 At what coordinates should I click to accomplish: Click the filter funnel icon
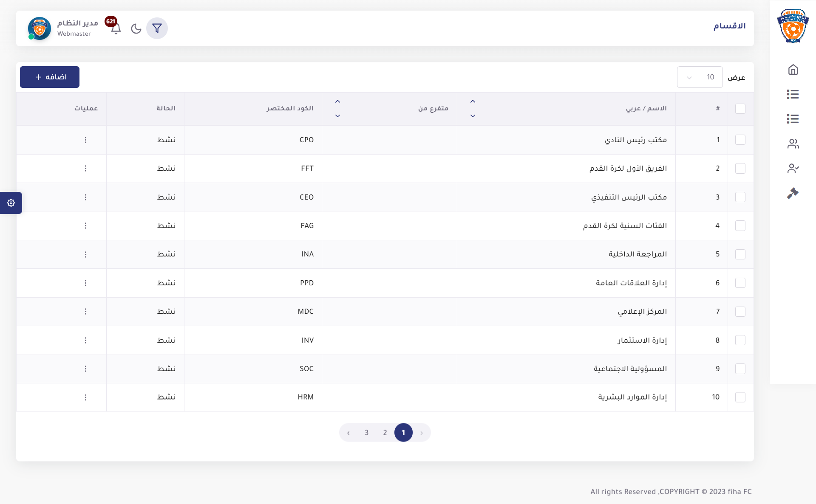(x=157, y=28)
